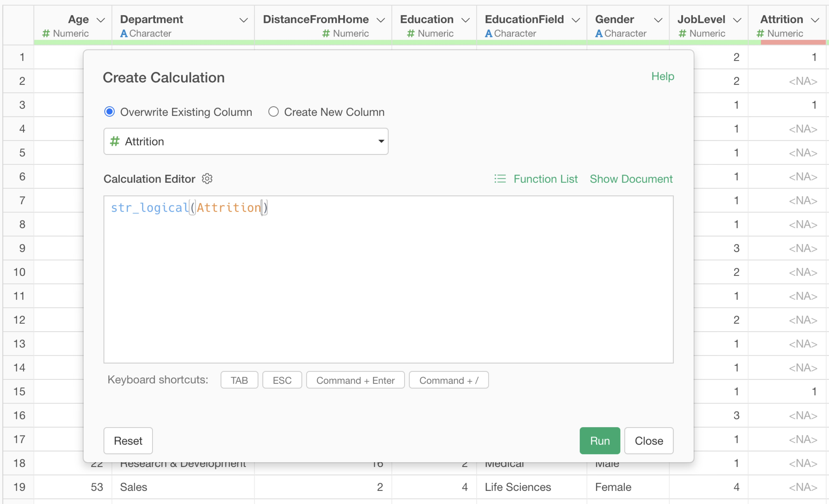Click the Department character type icon
The height and width of the screenshot is (504, 829).
[124, 33]
